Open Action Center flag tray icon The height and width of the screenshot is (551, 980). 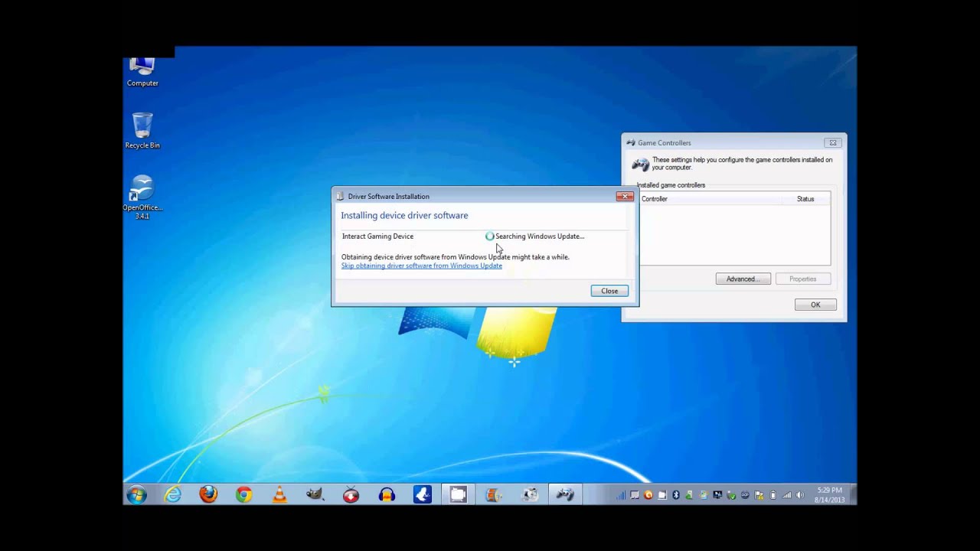(759, 495)
